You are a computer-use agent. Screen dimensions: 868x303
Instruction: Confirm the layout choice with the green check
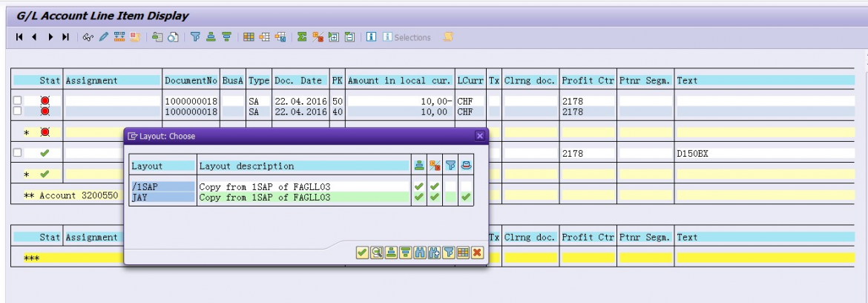click(x=362, y=252)
